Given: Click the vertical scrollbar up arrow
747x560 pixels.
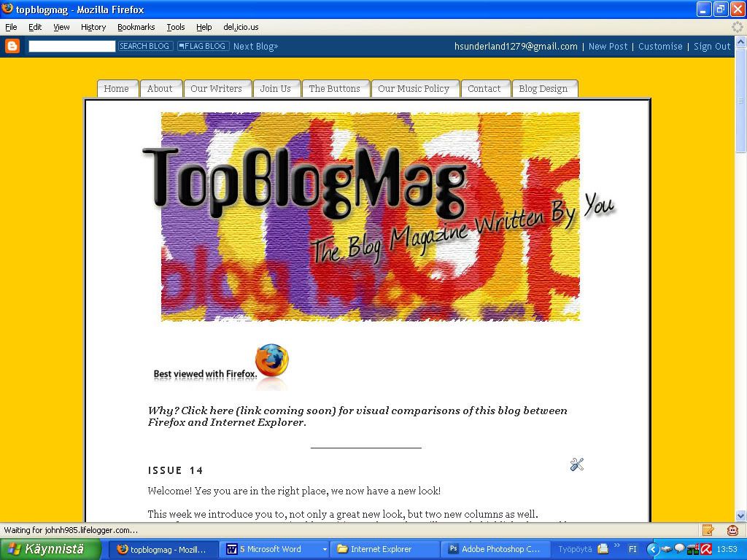Looking at the screenshot, I should (x=741, y=42).
